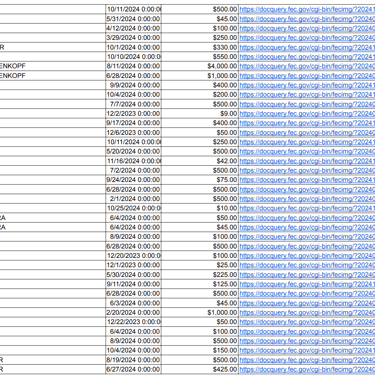This screenshot has width=375, height=375.
Task: Follow the link next to $550.00
Action: 307,57
